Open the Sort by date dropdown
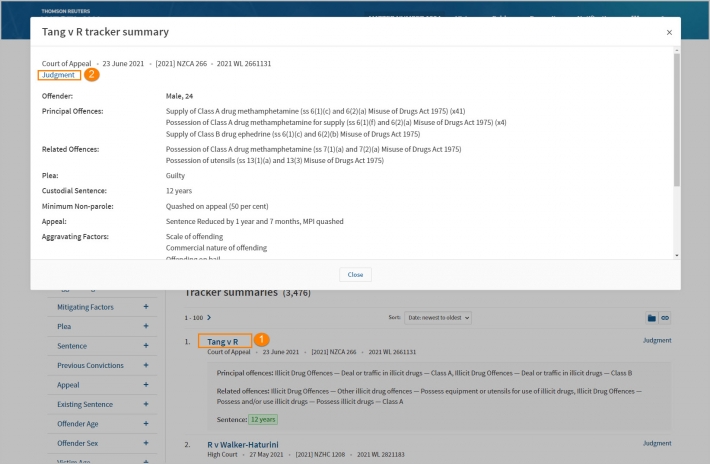This screenshot has width=710, height=464. (x=437, y=318)
